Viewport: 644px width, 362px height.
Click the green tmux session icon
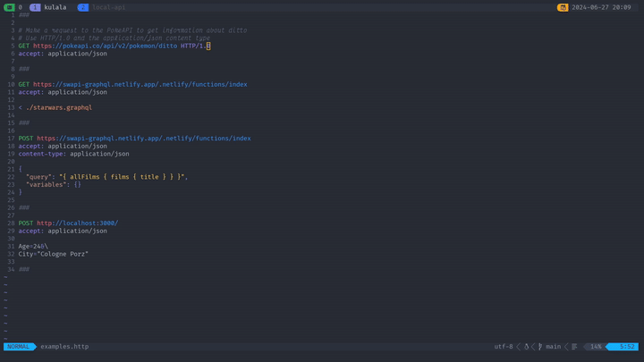click(9, 6)
